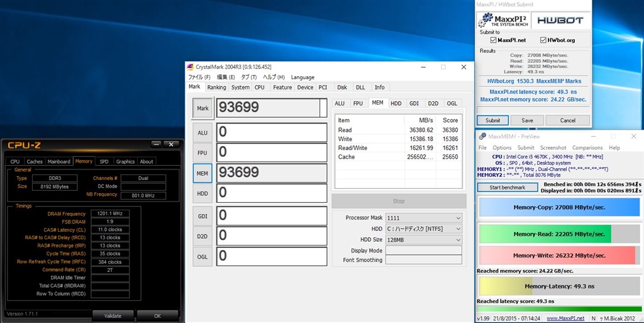
Task: Click the Validate button in CPU-Z
Action: click(113, 315)
